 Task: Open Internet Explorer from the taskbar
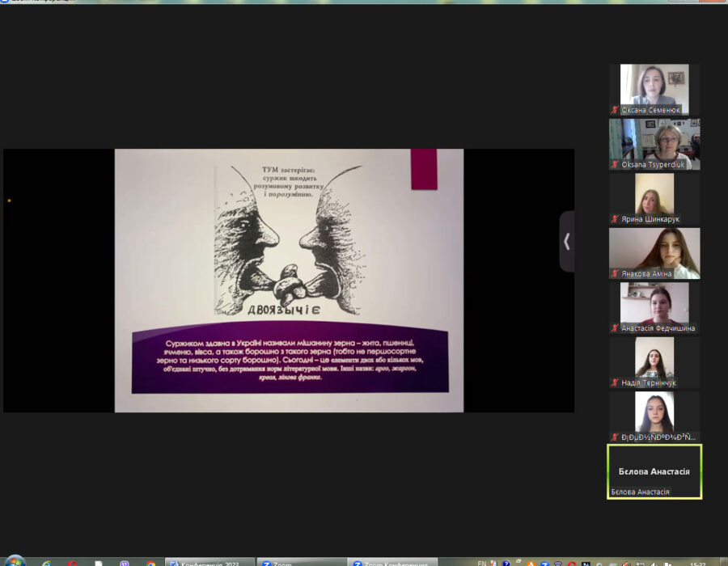(x=46, y=563)
